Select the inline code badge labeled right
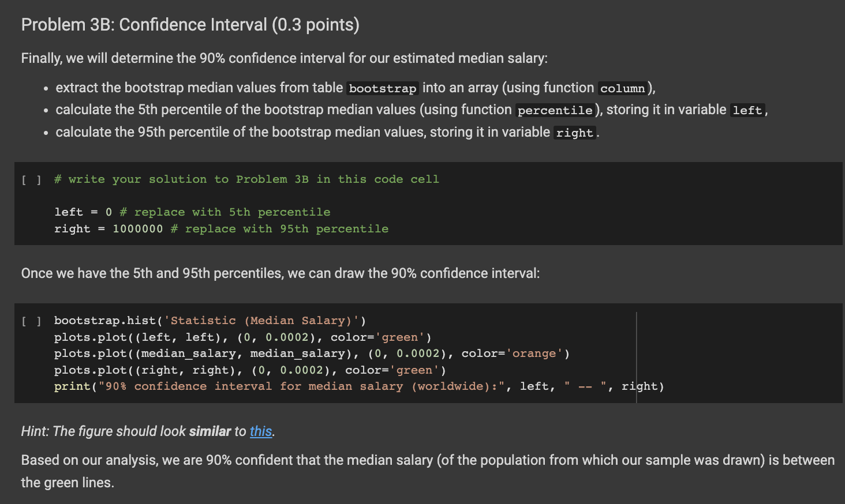 tap(574, 133)
